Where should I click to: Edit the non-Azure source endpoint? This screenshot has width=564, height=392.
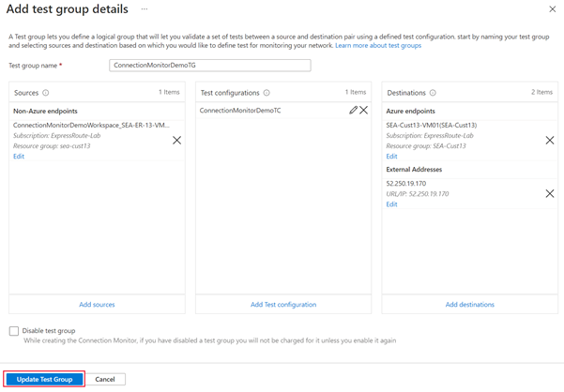(19, 157)
